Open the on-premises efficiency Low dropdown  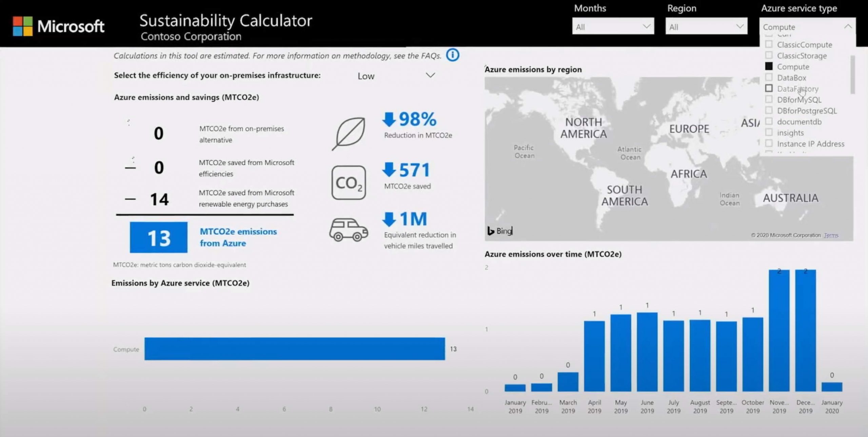point(396,76)
